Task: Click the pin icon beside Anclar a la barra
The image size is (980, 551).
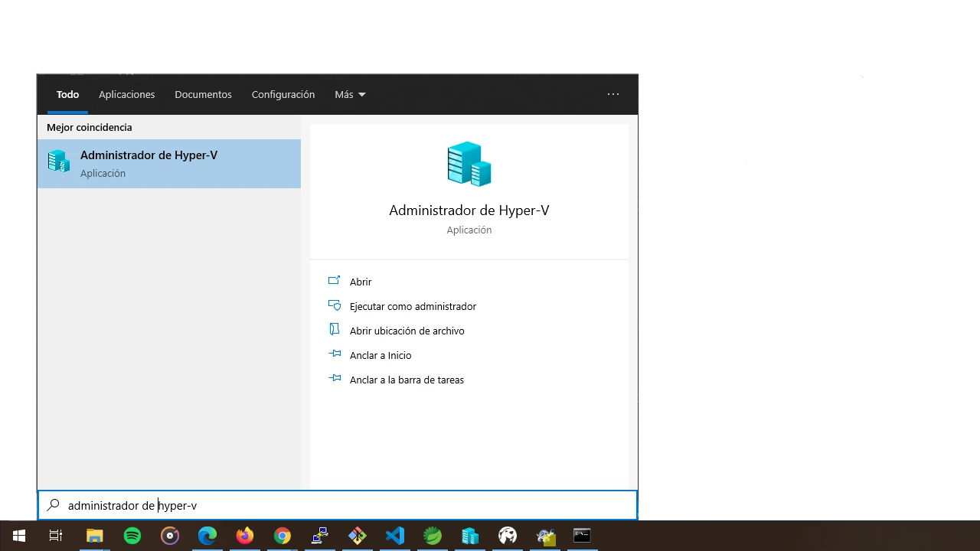Action: (334, 379)
